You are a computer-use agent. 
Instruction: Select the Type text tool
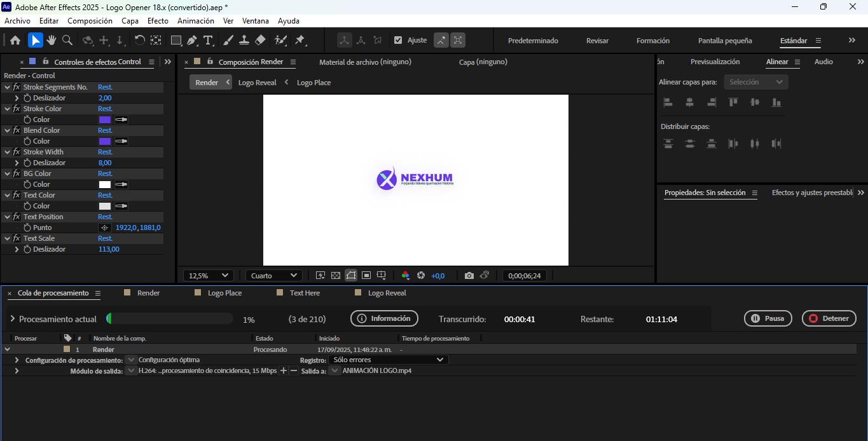pos(208,41)
